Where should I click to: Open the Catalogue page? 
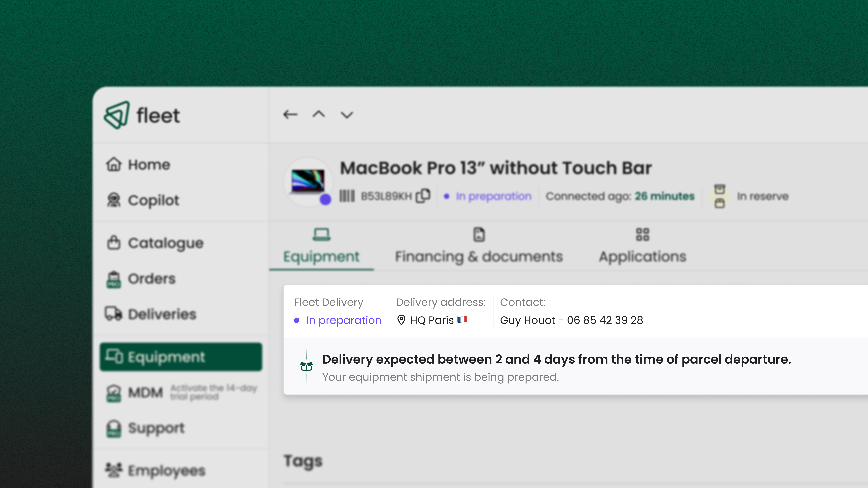(165, 243)
